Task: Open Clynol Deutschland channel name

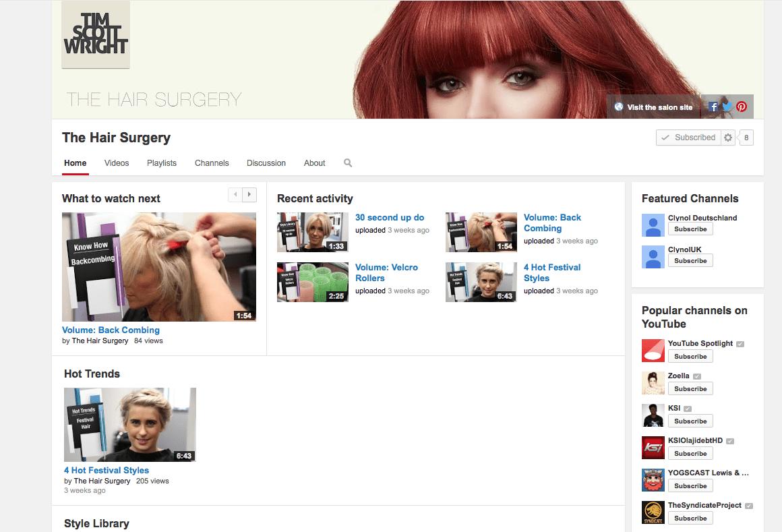Action: pos(702,218)
